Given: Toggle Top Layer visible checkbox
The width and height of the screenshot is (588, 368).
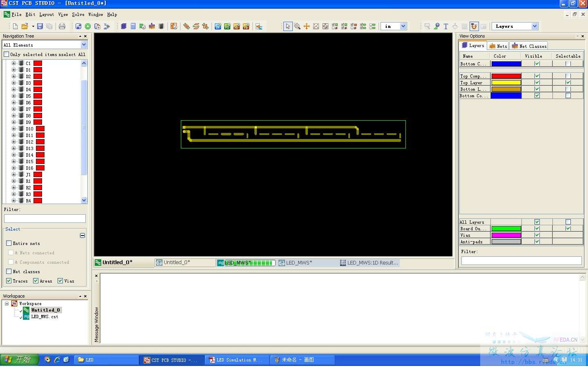Looking at the screenshot, I should point(537,83).
